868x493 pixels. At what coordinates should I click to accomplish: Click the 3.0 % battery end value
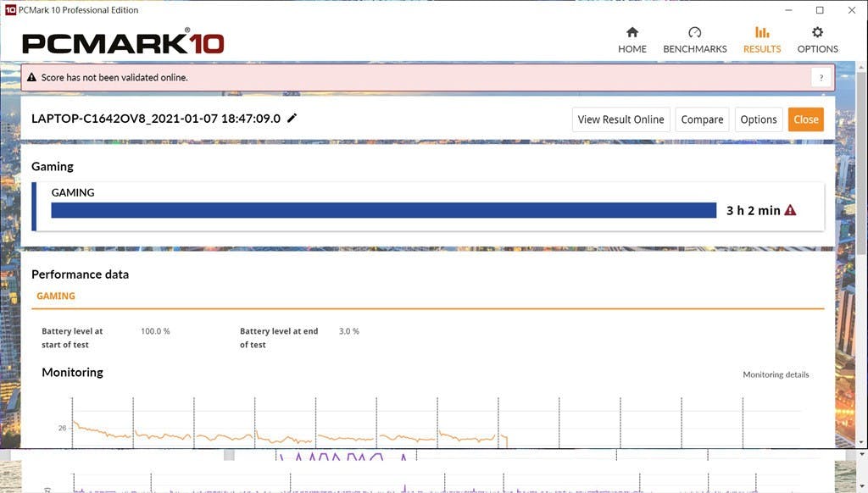[348, 331]
